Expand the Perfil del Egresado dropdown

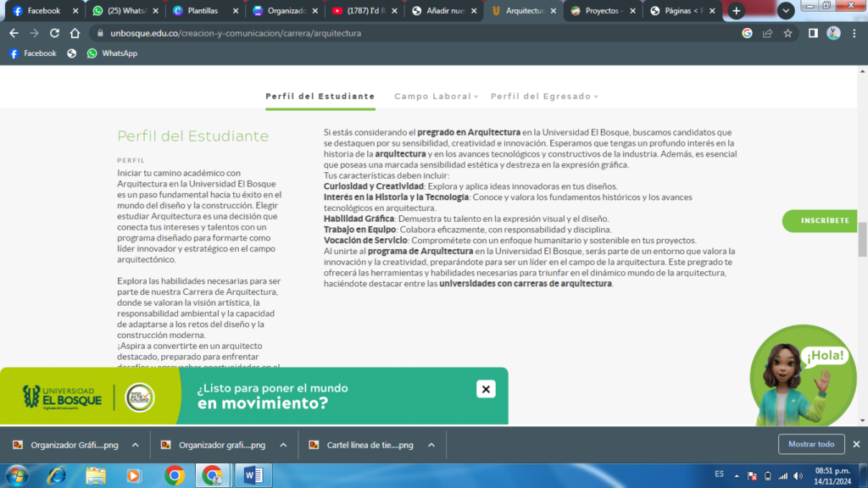pos(544,97)
